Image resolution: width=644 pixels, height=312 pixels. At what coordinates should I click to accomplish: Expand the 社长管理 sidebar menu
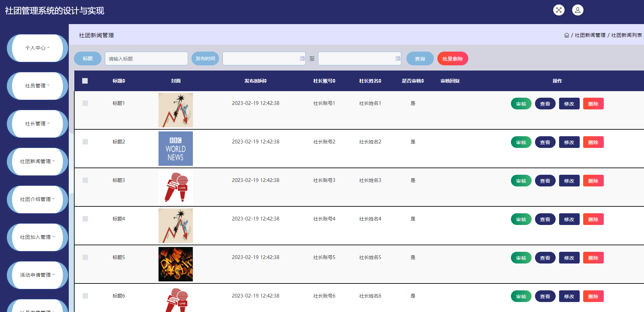point(37,124)
